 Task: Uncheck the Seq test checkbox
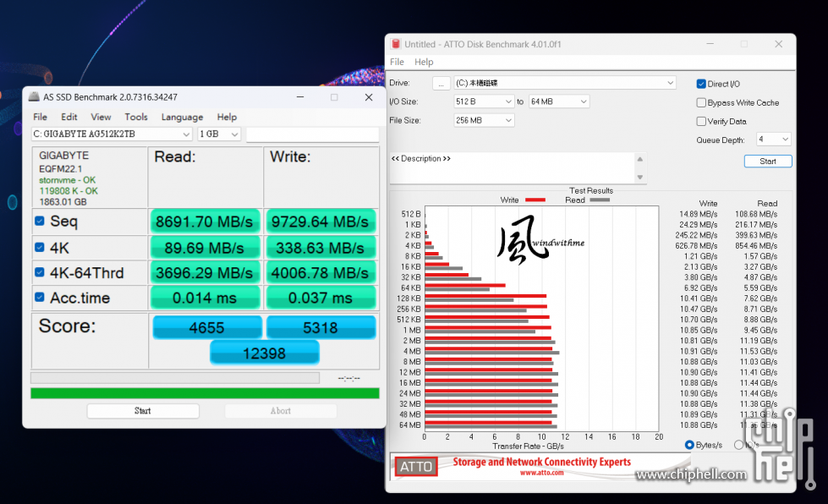coord(40,221)
